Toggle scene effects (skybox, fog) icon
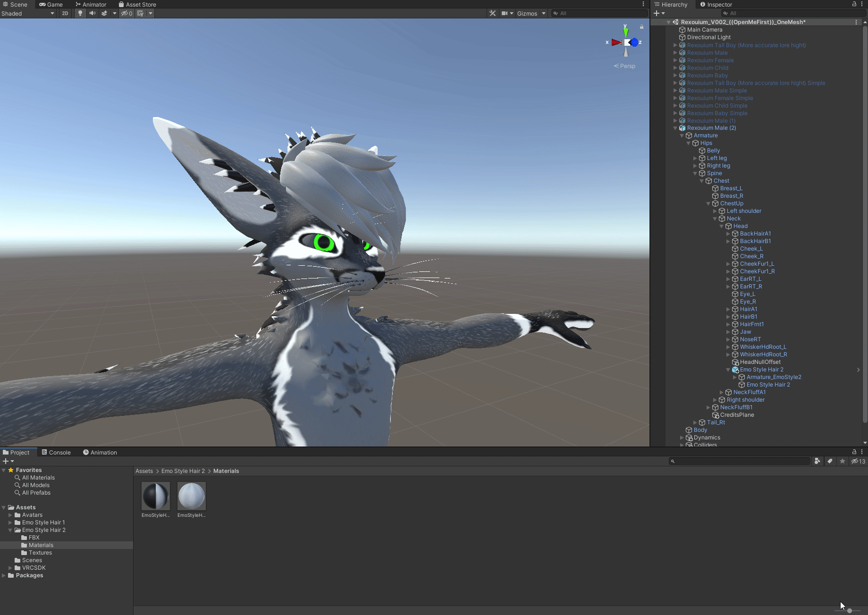 click(x=104, y=13)
